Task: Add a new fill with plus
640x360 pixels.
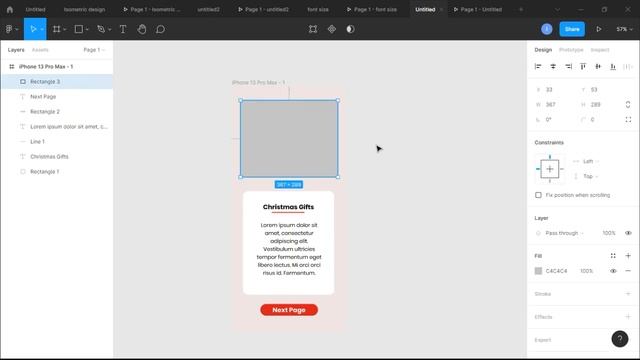Action: tap(628, 256)
